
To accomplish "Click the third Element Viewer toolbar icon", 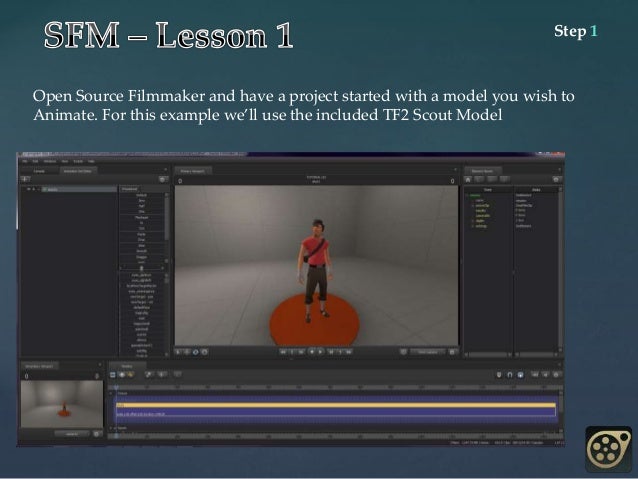I will [x=492, y=179].
